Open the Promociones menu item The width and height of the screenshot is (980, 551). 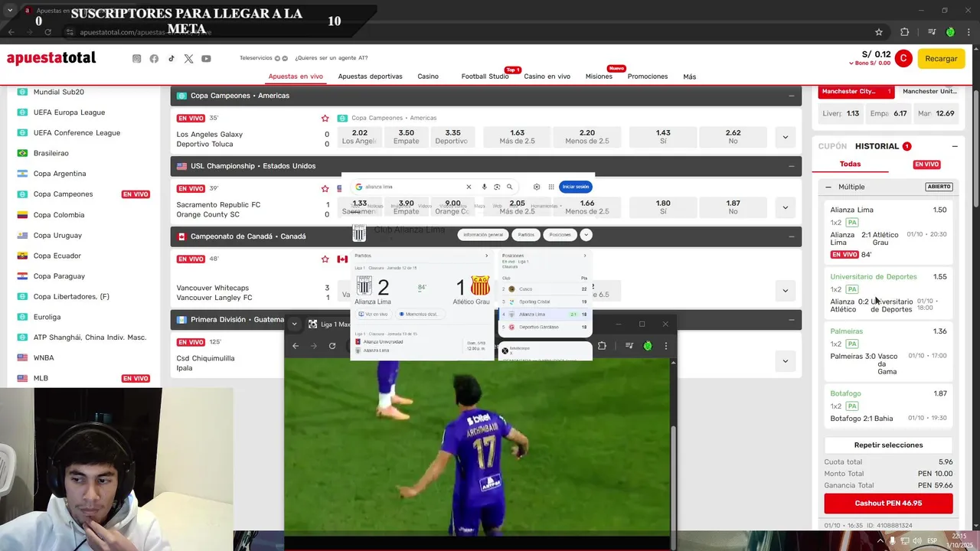click(648, 77)
